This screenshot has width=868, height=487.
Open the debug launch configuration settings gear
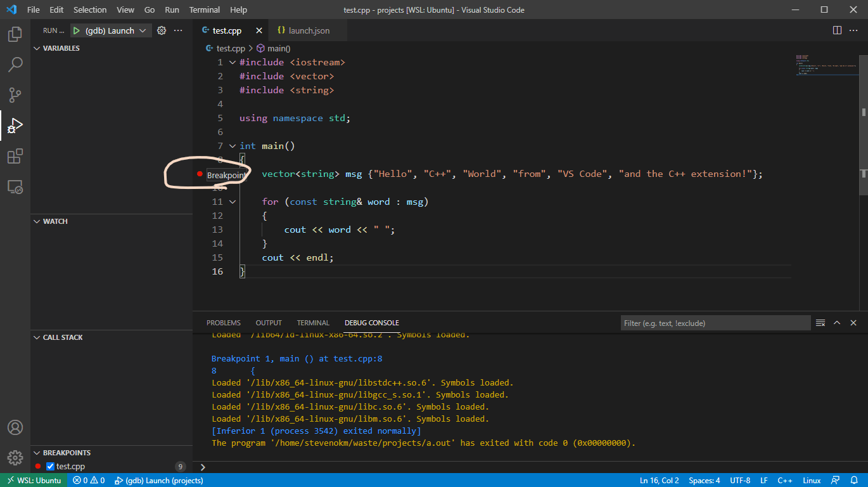[x=161, y=30]
